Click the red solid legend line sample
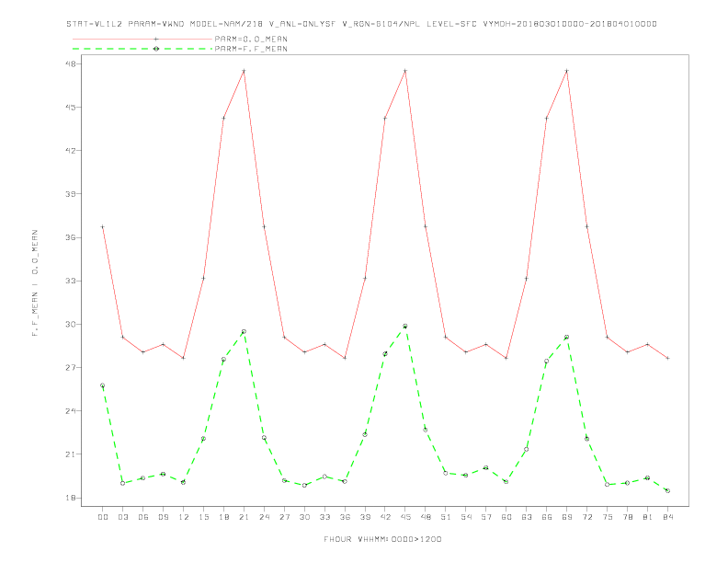728x563 pixels. pos(142,39)
